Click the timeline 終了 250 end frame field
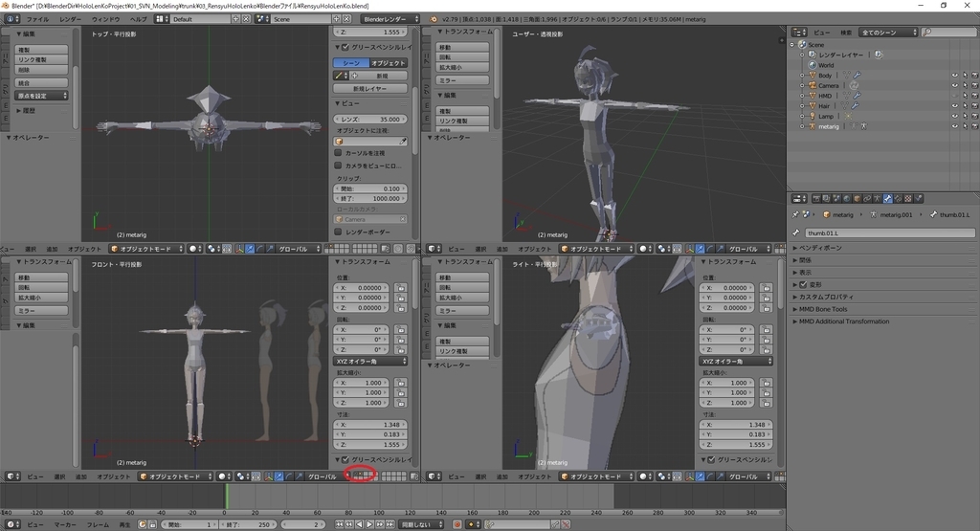The image size is (980, 531). pyautogui.click(x=248, y=524)
